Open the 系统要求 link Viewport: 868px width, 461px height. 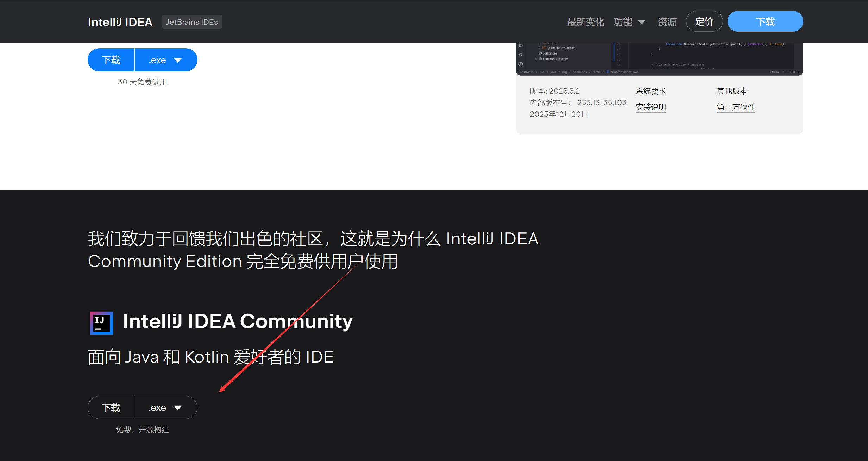651,91
